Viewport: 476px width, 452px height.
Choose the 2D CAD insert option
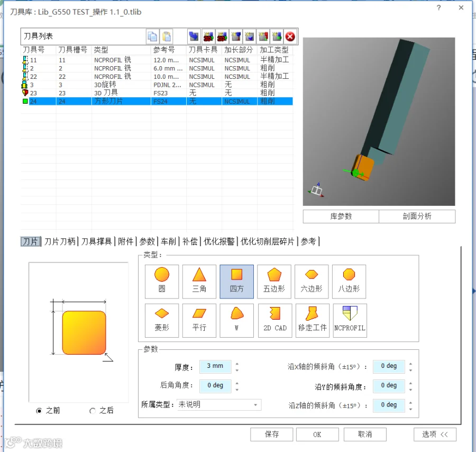tap(274, 320)
